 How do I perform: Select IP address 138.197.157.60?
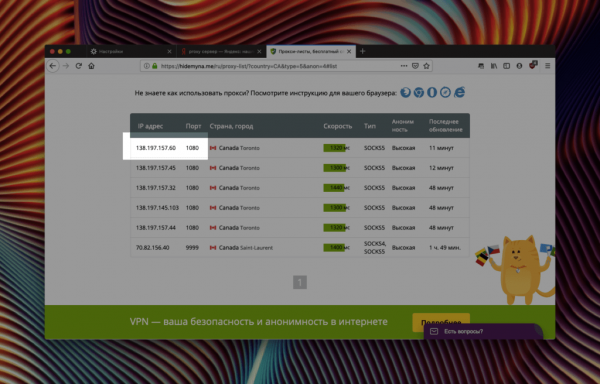click(156, 148)
